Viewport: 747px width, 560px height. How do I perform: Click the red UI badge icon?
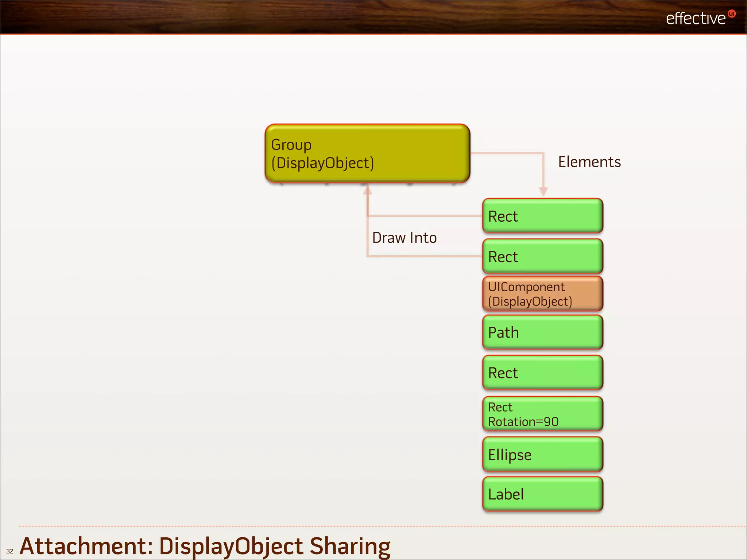tap(732, 14)
